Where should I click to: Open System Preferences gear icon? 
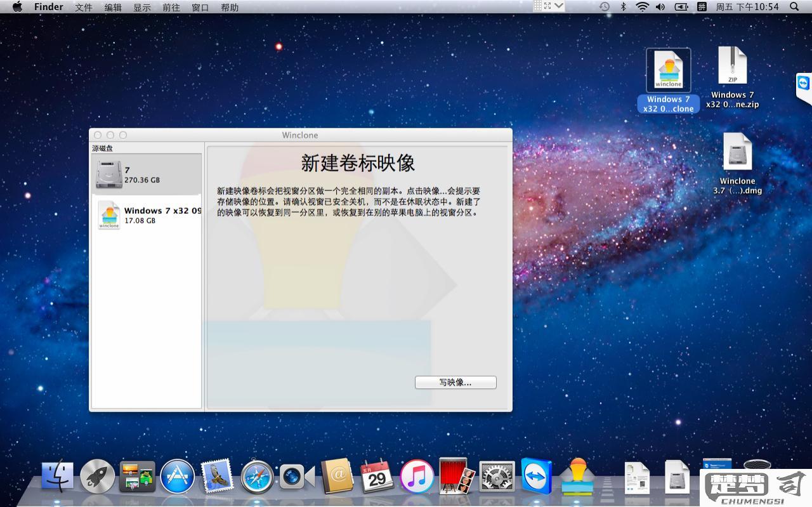point(497,477)
